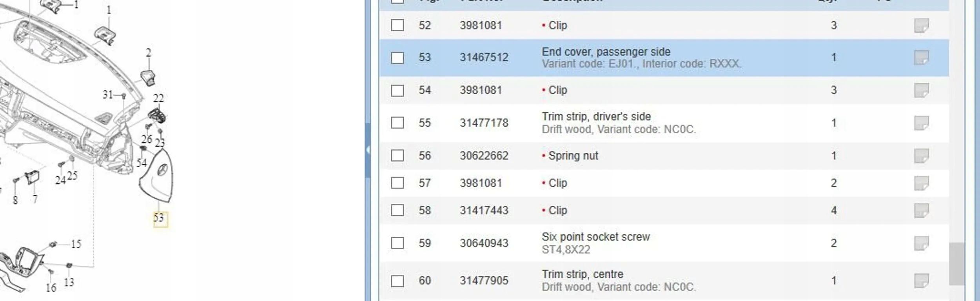
Task: Open note icon for driver's side Trim strip
Action: coord(921,123)
